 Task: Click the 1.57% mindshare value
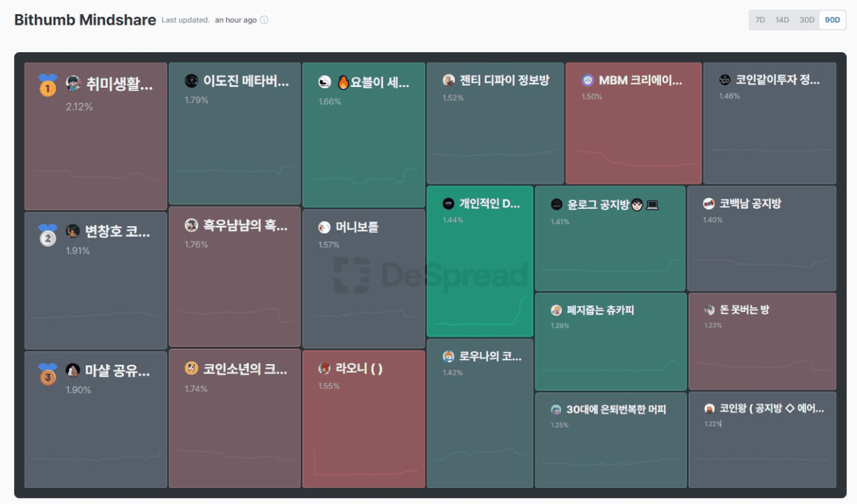(x=329, y=245)
